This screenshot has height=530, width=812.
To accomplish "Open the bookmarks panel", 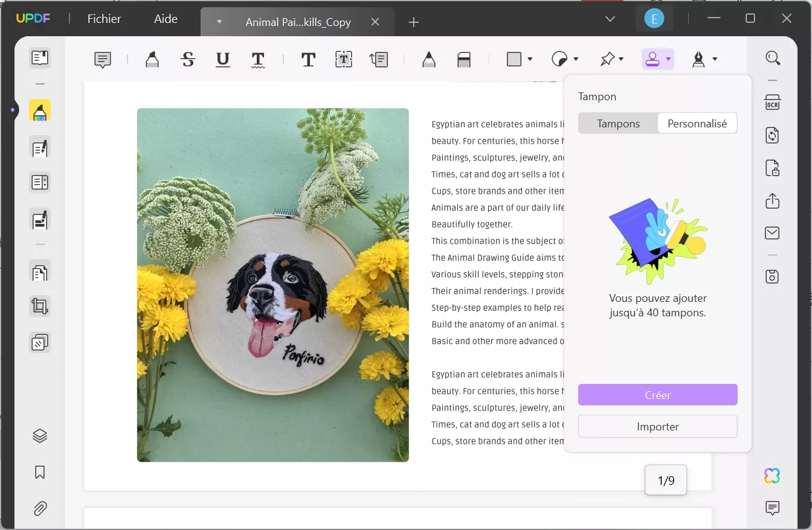I will click(x=40, y=472).
